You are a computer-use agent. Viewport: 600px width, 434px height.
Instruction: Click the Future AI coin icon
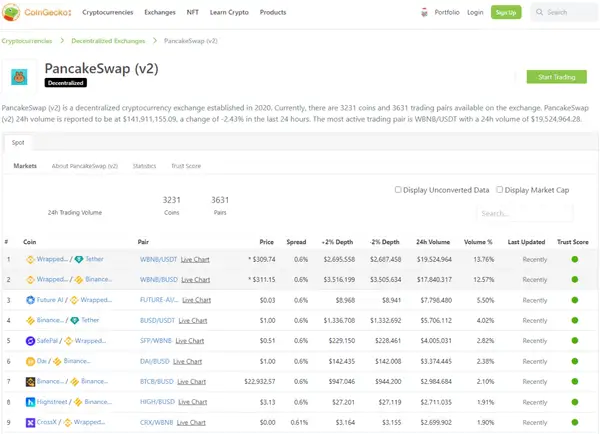pyautogui.click(x=30, y=300)
